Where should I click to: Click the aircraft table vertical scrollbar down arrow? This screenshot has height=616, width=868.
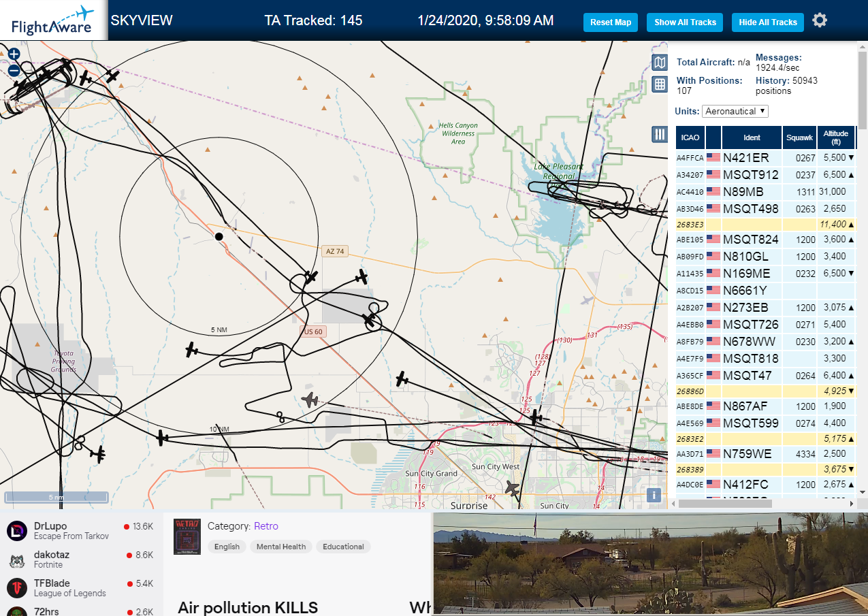(861, 492)
